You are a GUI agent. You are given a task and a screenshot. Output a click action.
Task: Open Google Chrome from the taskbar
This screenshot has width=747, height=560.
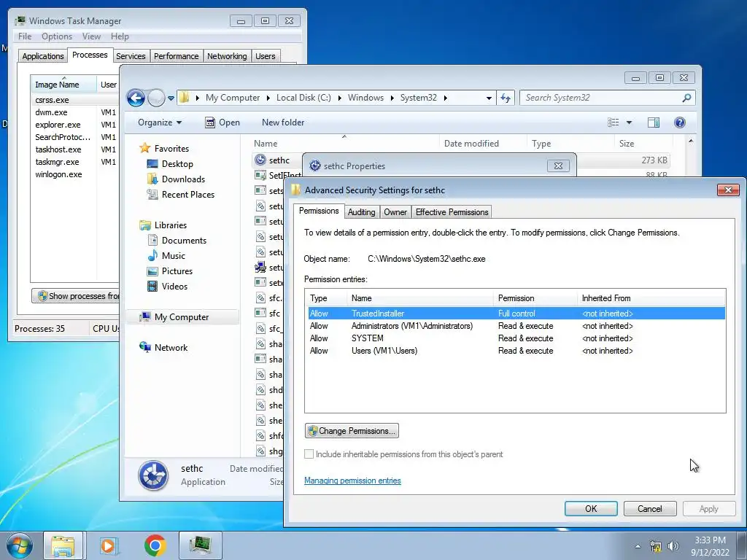[x=155, y=545]
